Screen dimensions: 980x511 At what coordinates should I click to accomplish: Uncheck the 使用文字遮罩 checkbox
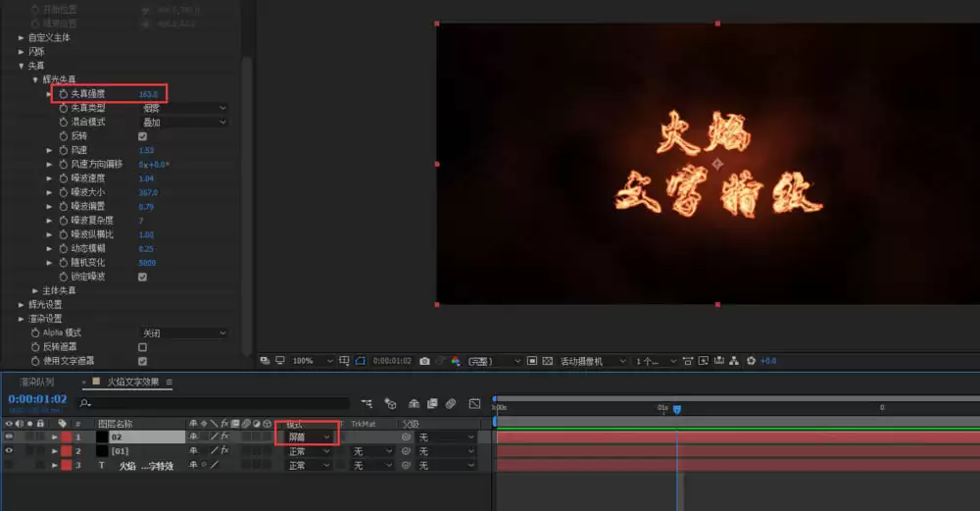point(142,362)
